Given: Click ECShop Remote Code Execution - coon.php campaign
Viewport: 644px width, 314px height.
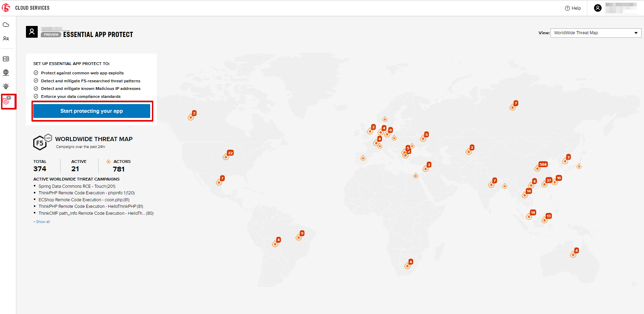Looking at the screenshot, I should pos(84,200).
